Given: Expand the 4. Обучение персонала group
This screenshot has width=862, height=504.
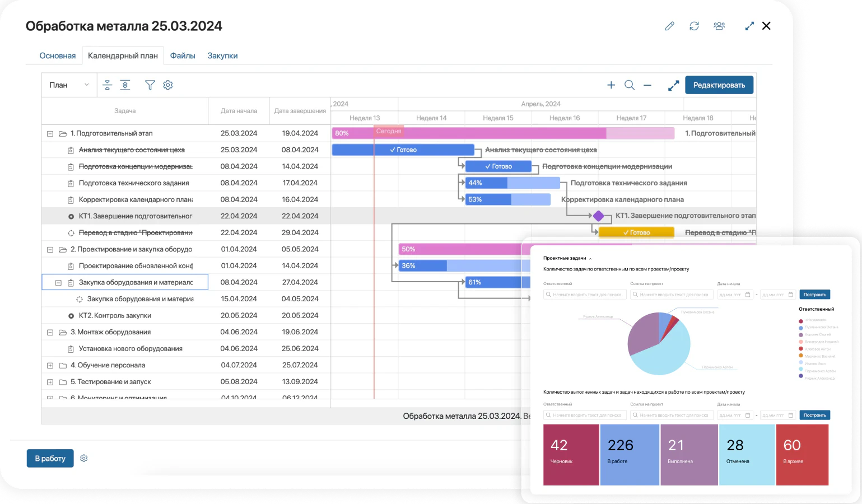Looking at the screenshot, I should tap(50, 366).
